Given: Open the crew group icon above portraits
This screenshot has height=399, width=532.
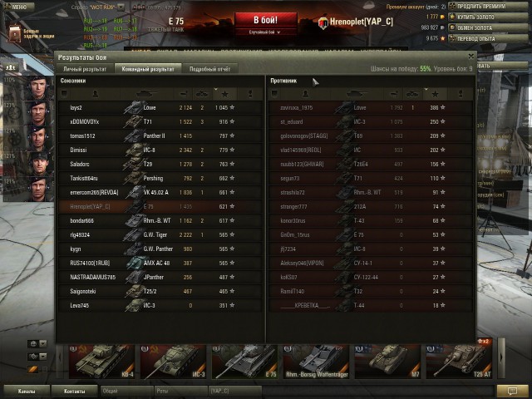Looking at the screenshot, I should (11, 67).
